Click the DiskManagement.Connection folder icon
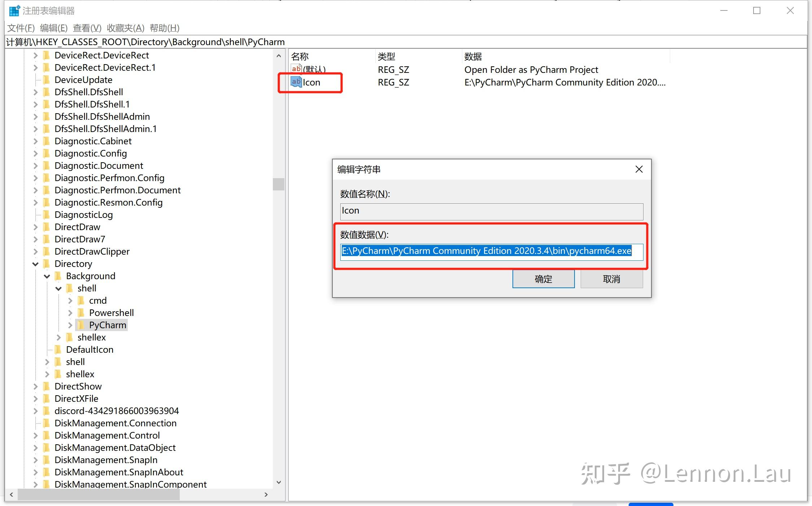812x506 pixels. [47, 423]
